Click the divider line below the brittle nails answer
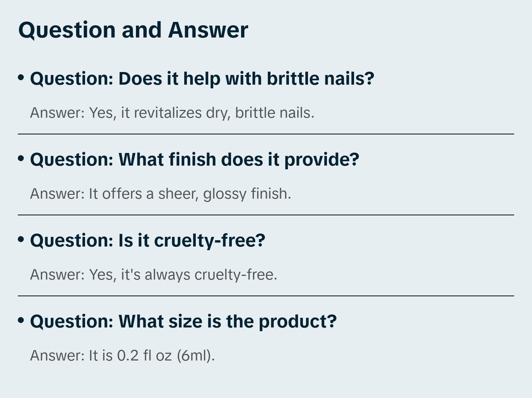532x398 pixels. pos(266,134)
